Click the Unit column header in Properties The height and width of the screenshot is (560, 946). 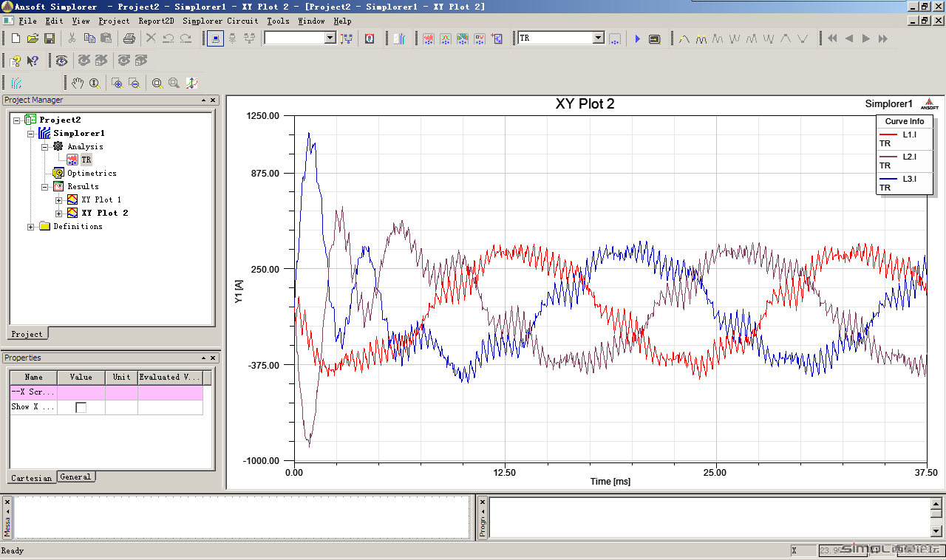click(121, 378)
